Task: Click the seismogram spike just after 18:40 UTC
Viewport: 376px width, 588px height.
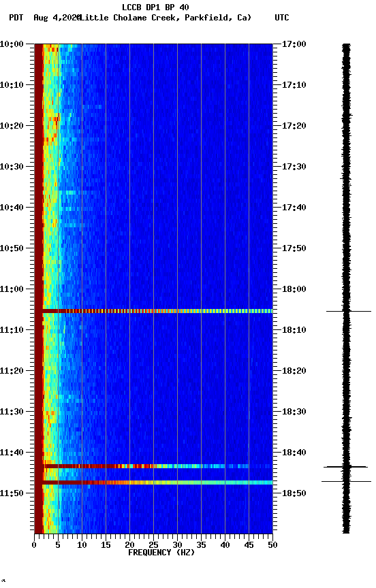Action: (345, 467)
